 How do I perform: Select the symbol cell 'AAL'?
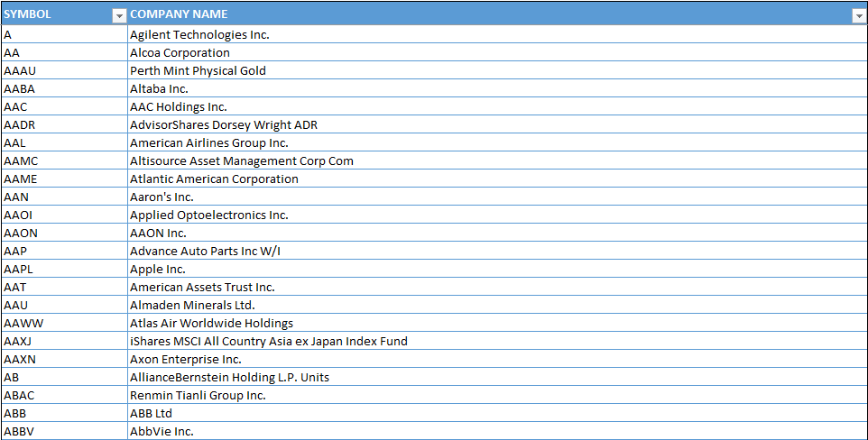click(x=64, y=142)
